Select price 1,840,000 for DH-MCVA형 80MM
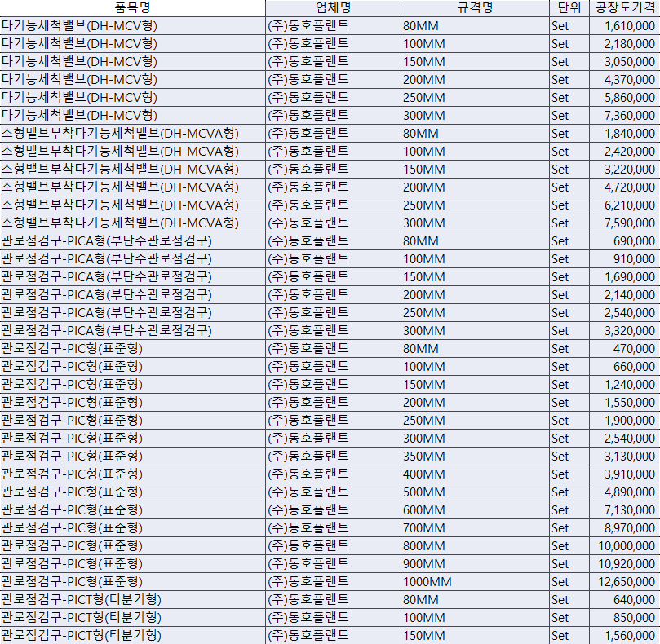The width and height of the screenshot is (660, 644). pos(625,134)
